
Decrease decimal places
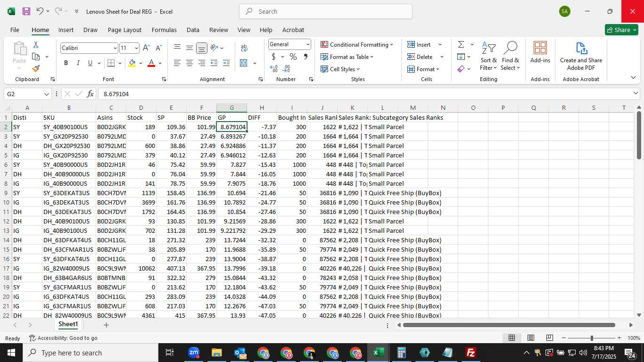[286, 69]
